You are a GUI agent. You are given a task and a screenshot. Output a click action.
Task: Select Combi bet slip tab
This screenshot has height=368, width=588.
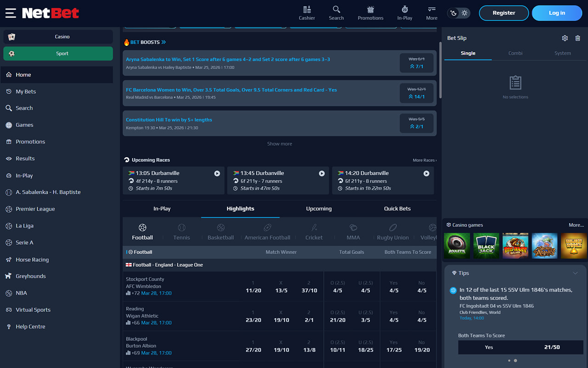point(515,53)
